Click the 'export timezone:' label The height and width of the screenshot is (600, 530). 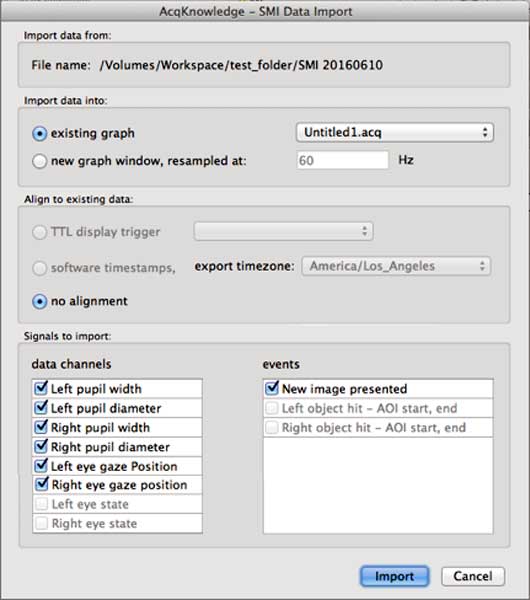[245, 266]
